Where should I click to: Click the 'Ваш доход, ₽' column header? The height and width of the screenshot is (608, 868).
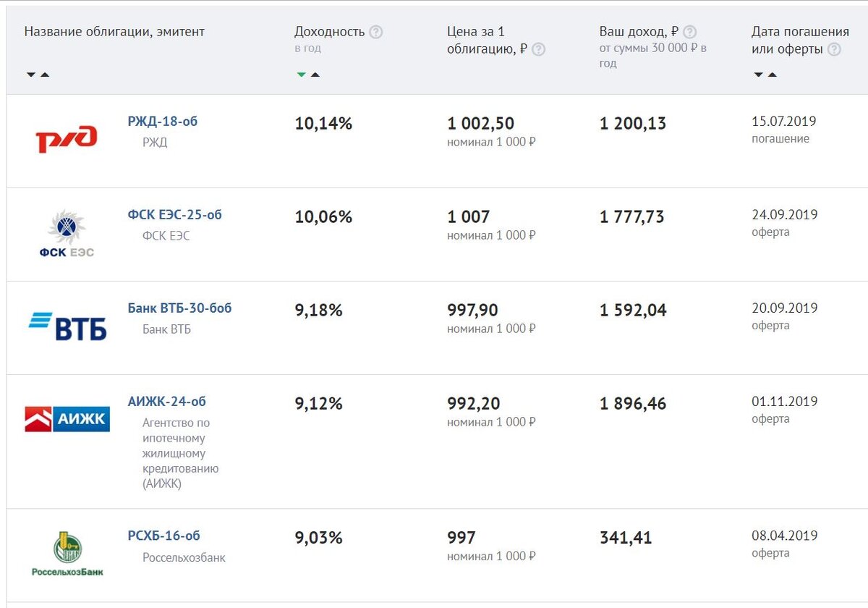[x=639, y=32]
